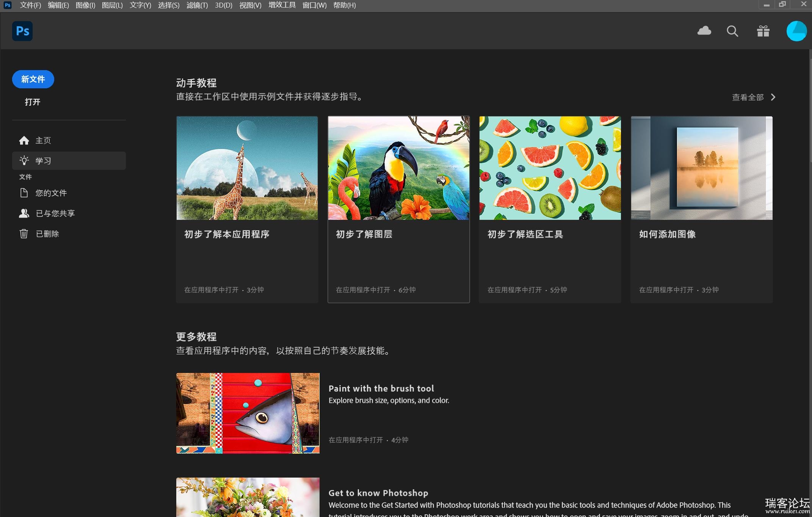Open 您的文件 in the sidebar
This screenshot has width=812, height=517.
tap(69, 193)
